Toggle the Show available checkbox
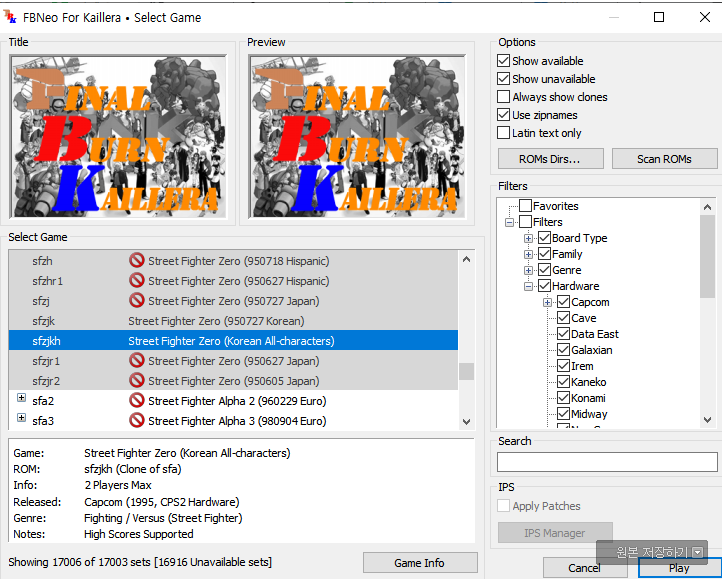 click(x=503, y=61)
